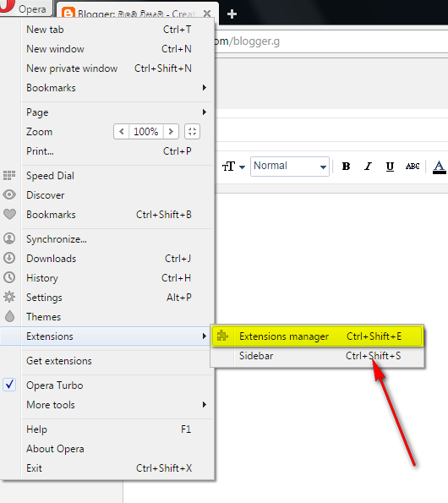Click the Settings gear icon
The width and height of the screenshot is (448, 503).
9,297
